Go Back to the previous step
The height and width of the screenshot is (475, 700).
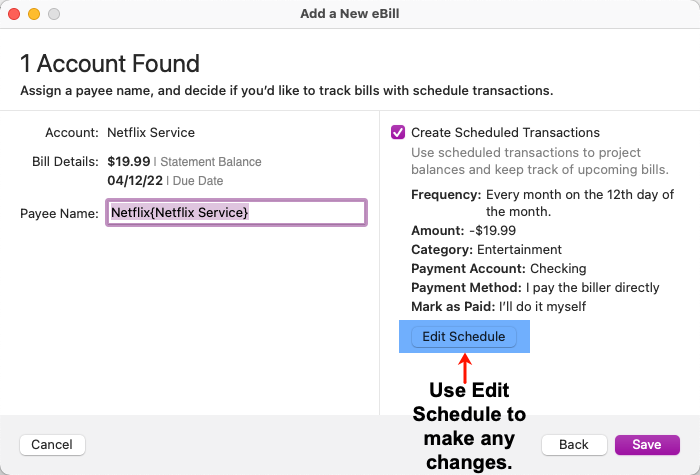coord(573,444)
